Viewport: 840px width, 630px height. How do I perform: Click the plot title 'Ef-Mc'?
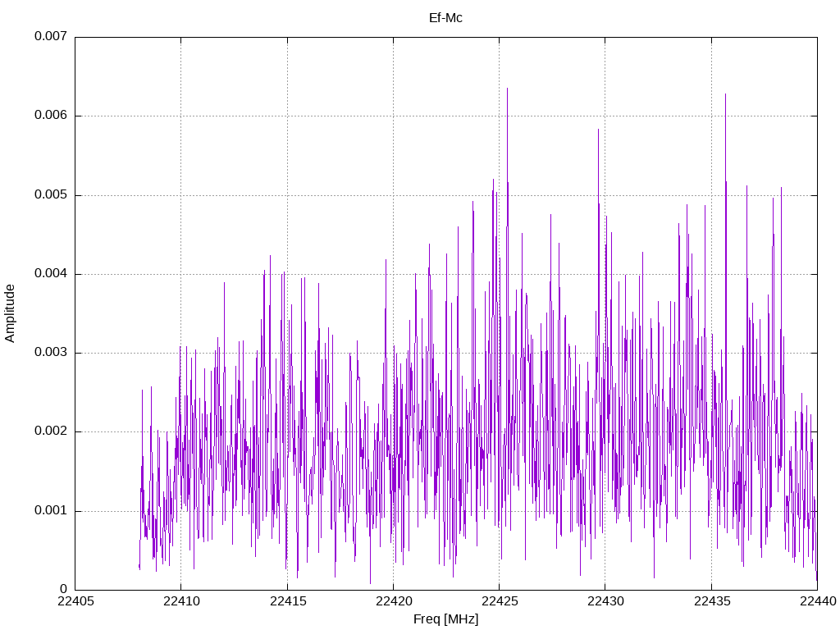(445, 18)
